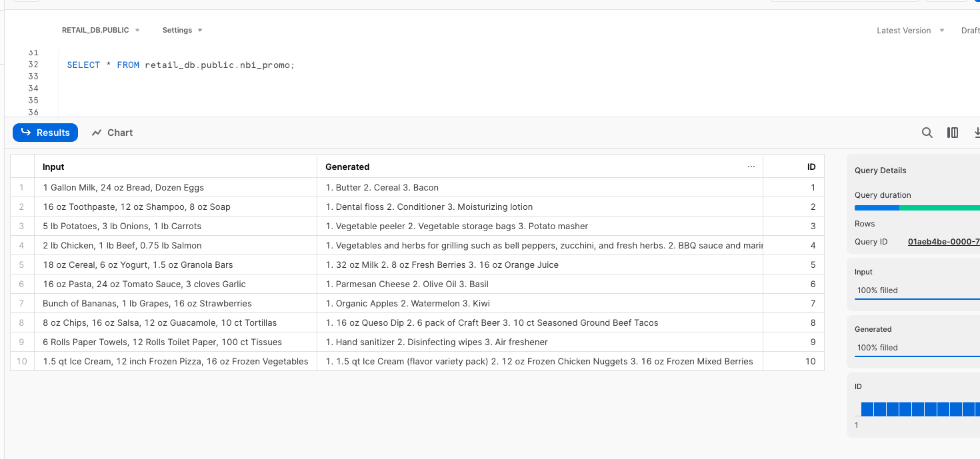Select row number 10 in results

[23, 362]
